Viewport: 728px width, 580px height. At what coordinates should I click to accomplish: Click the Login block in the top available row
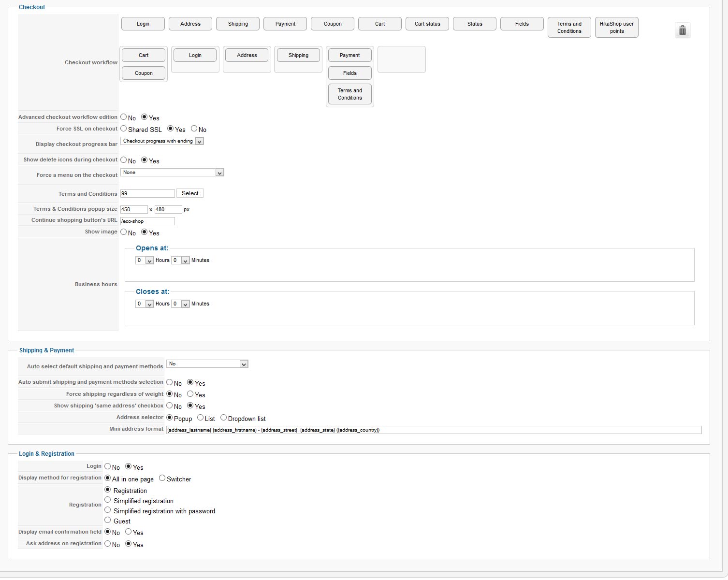click(x=143, y=24)
